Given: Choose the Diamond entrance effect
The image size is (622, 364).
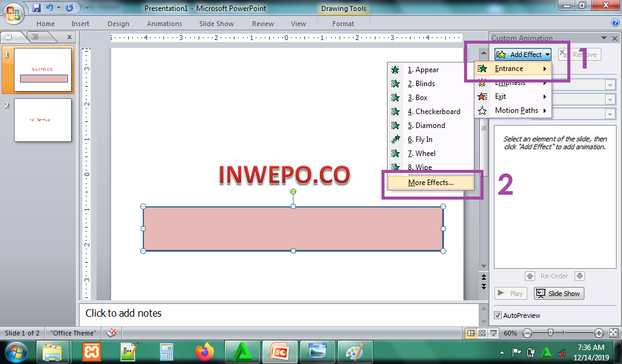Looking at the screenshot, I should point(431,125).
